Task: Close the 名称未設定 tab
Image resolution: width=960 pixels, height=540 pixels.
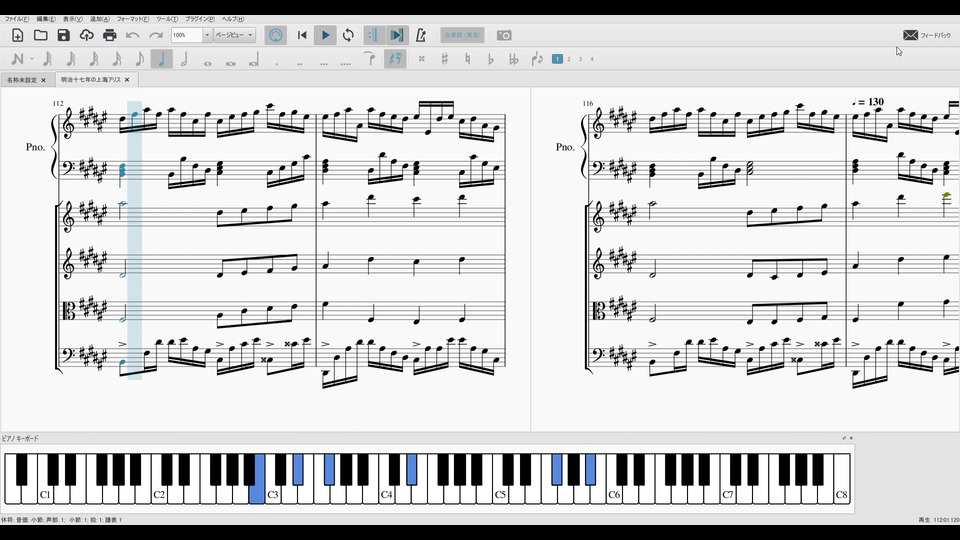Action: pyautogui.click(x=43, y=80)
